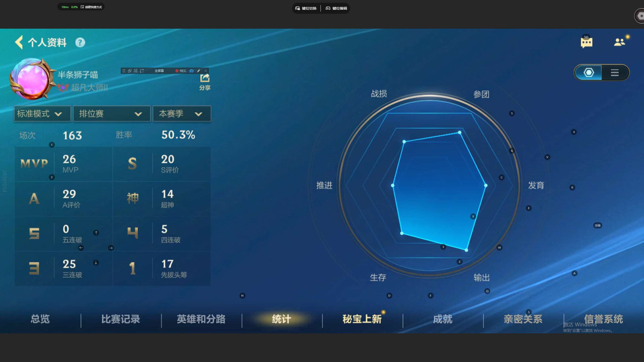The height and width of the screenshot is (362, 644).
Task: Switch to hexagon radar chart view
Action: pyautogui.click(x=589, y=73)
